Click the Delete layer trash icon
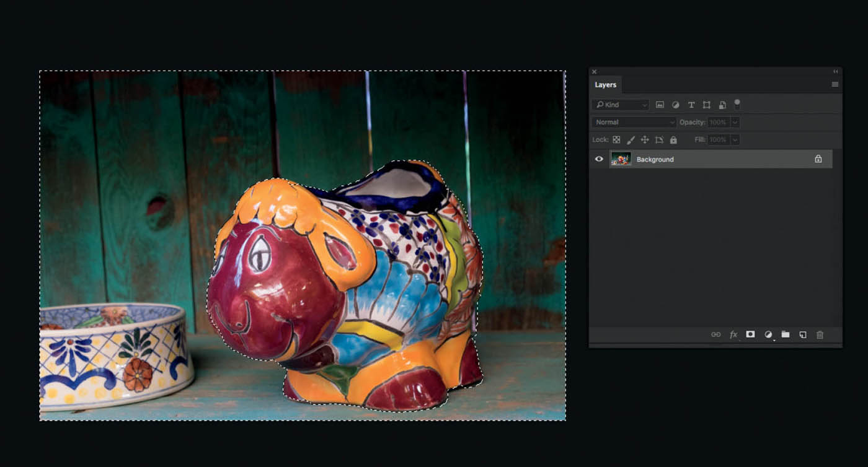 click(820, 334)
